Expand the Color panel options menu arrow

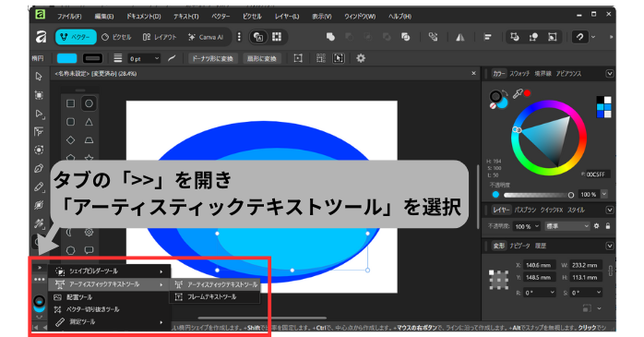[610, 74]
